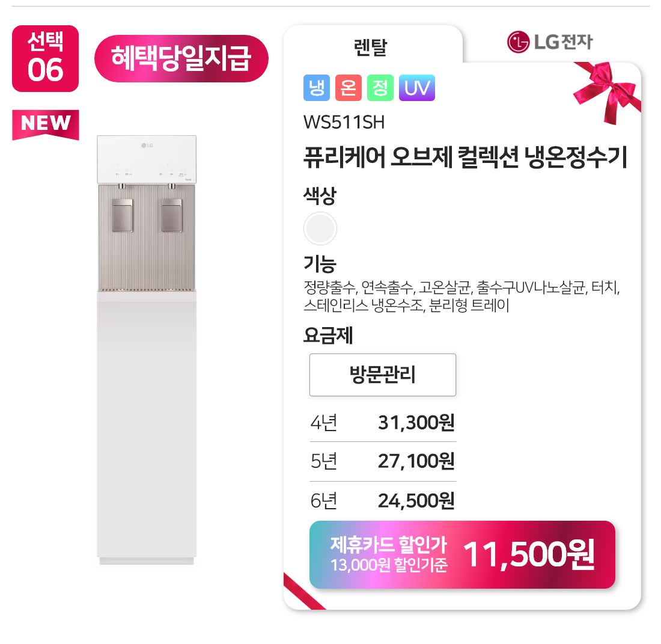Click the 선택 06 number badge
This screenshot has width=661, height=644.
45,59
